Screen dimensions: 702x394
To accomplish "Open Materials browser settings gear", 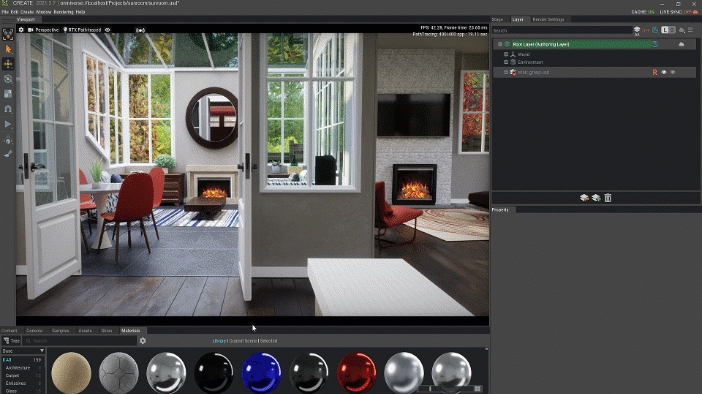I will 143,341.
